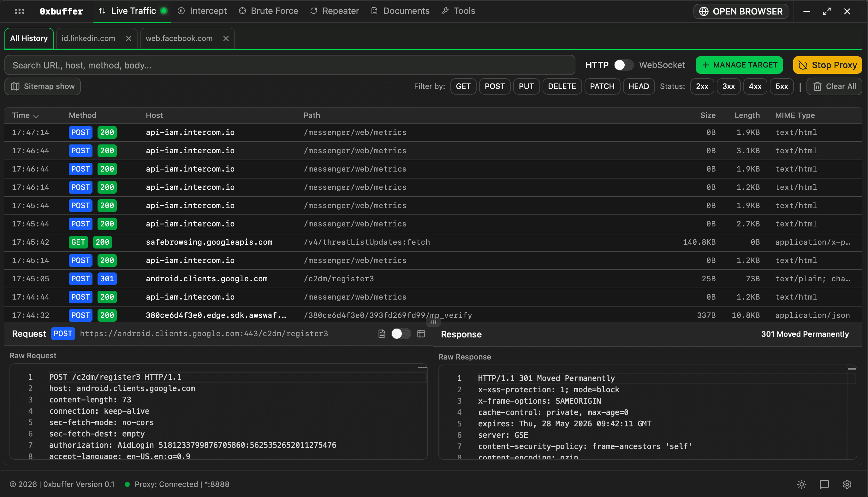868x497 pixels.
Task: Click the request URL android.clients.google.com:443/c2dm/register3
Action: [x=204, y=334]
